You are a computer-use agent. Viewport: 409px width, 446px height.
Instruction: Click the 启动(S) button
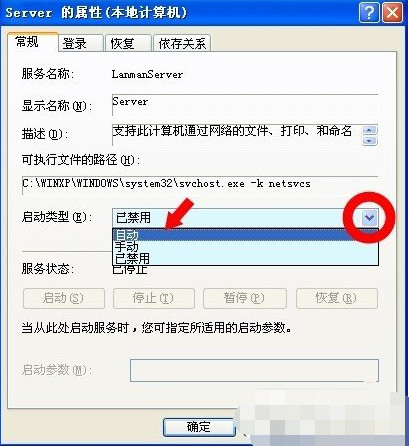[x=64, y=298]
